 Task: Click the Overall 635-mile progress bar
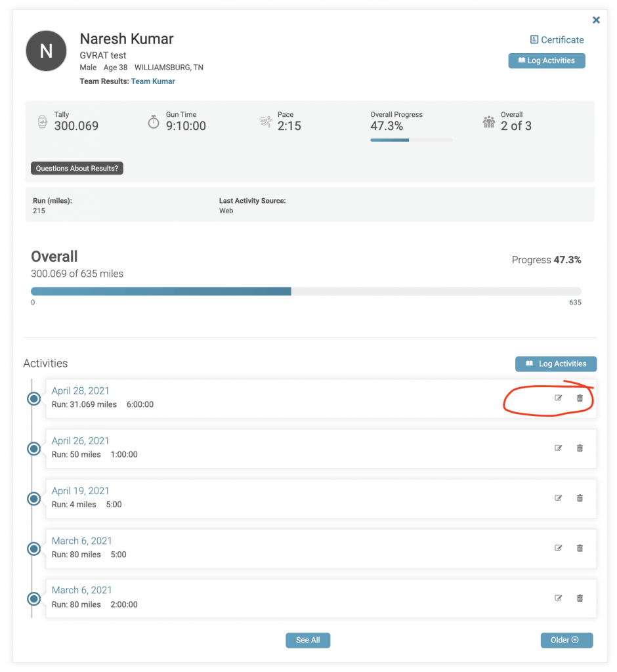click(x=306, y=291)
